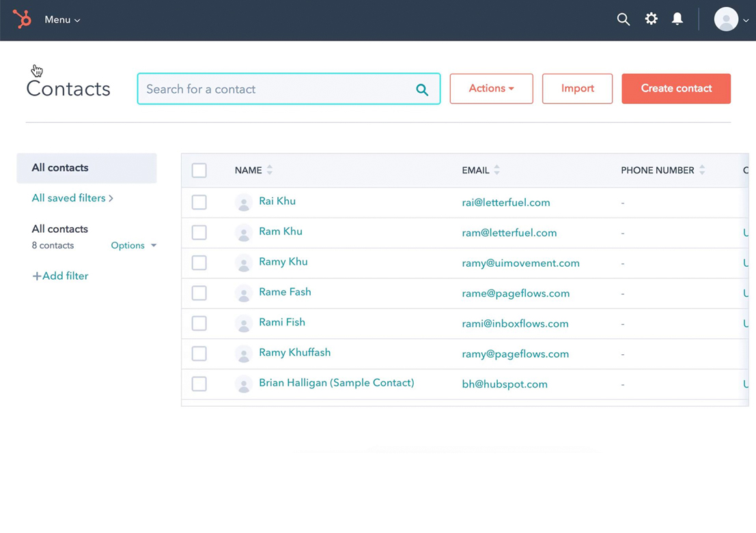Click the Import button
Viewport: 756px width, 533px height.
point(577,89)
